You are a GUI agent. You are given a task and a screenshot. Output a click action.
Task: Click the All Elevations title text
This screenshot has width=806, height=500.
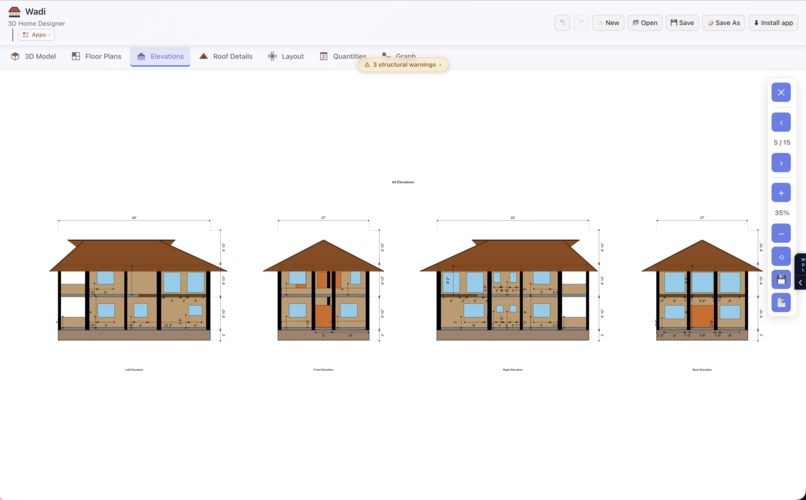click(403, 182)
